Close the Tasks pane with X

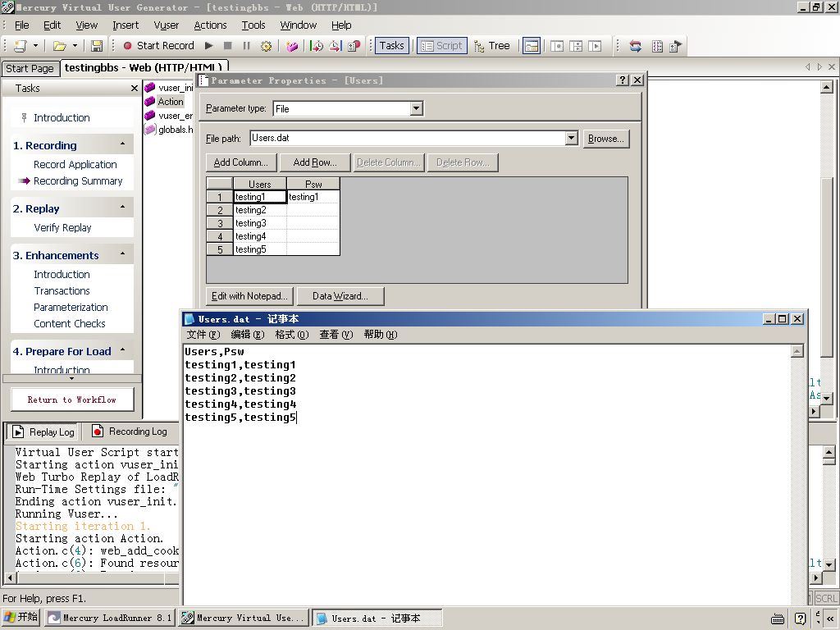point(135,89)
